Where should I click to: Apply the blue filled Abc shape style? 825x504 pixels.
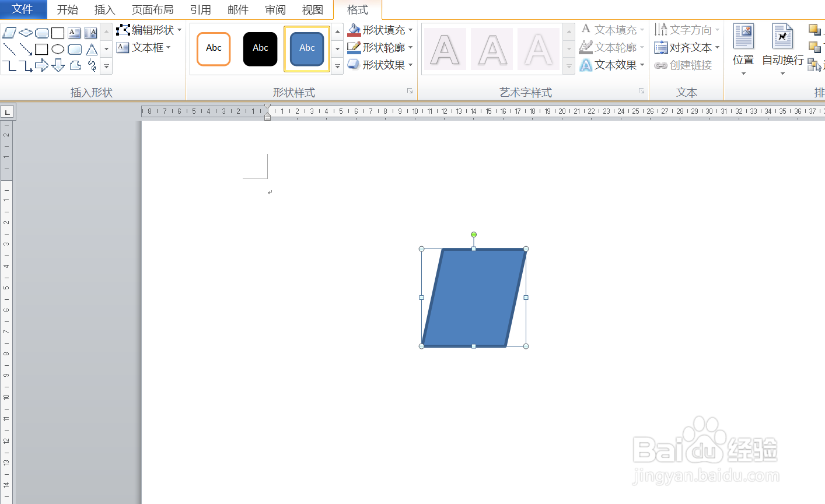[307, 49]
